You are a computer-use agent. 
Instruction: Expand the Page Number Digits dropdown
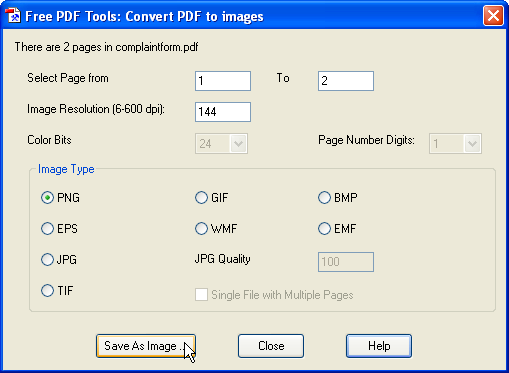455,144
